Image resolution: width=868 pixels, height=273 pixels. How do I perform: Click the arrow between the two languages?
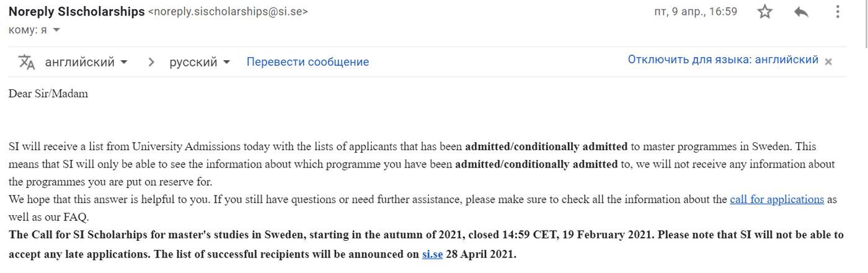point(151,62)
